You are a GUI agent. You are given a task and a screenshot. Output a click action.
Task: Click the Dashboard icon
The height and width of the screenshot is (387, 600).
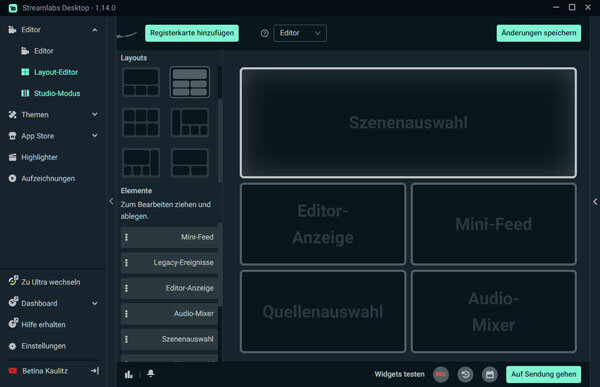tap(13, 302)
